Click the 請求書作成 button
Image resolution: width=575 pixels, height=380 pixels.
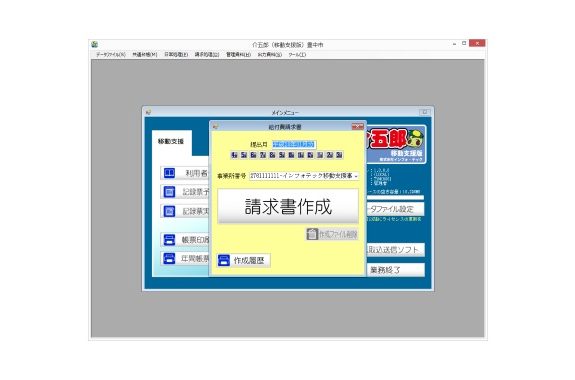point(288,206)
